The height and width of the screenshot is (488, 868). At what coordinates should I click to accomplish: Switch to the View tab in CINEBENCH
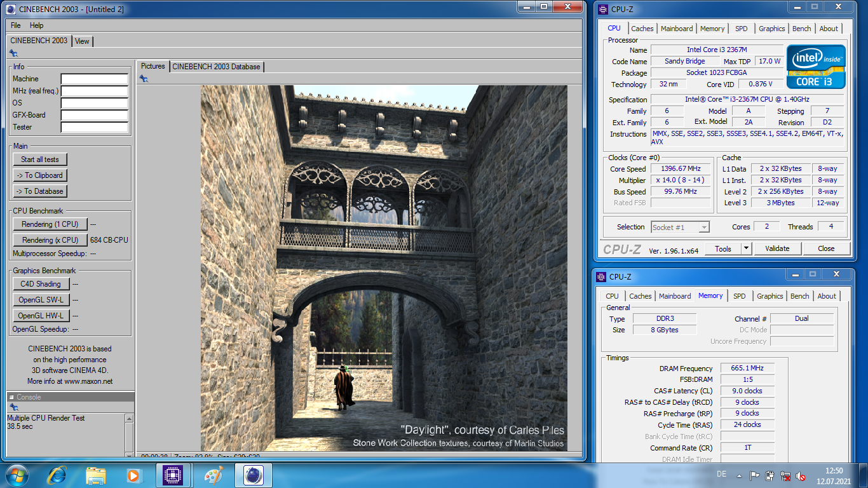(82, 41)
